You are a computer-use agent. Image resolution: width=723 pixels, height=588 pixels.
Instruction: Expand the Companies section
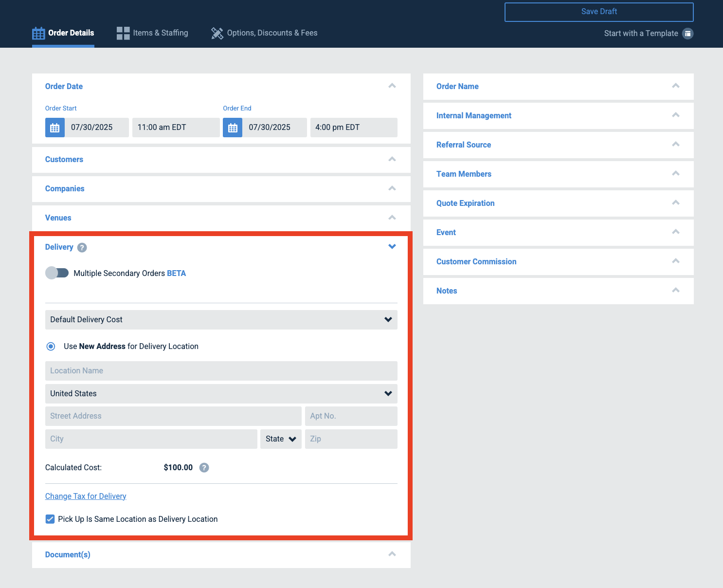pyautogui.click(x=221, y=189)
